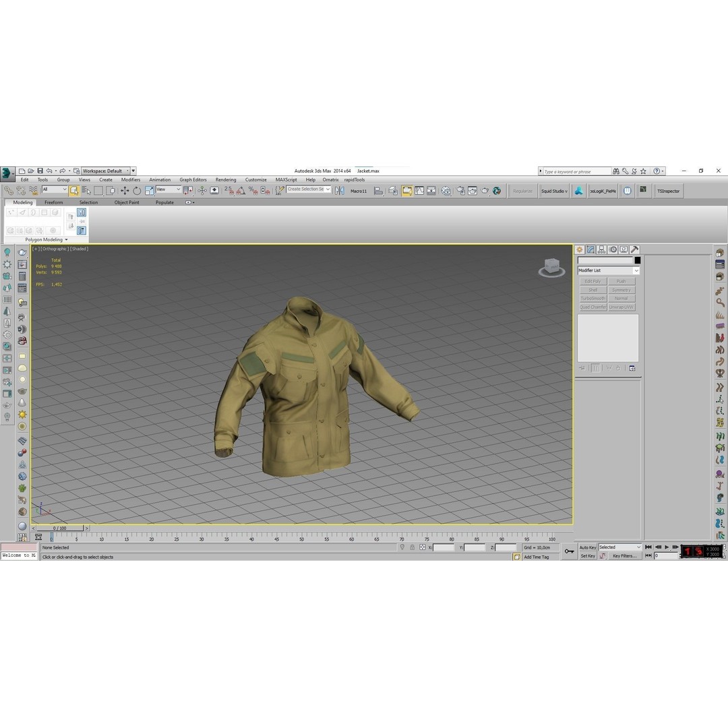The height and width of the screenshot is (728, 728).
Task: Click the ViewCube in the viewport
Action: coord(551,268)
